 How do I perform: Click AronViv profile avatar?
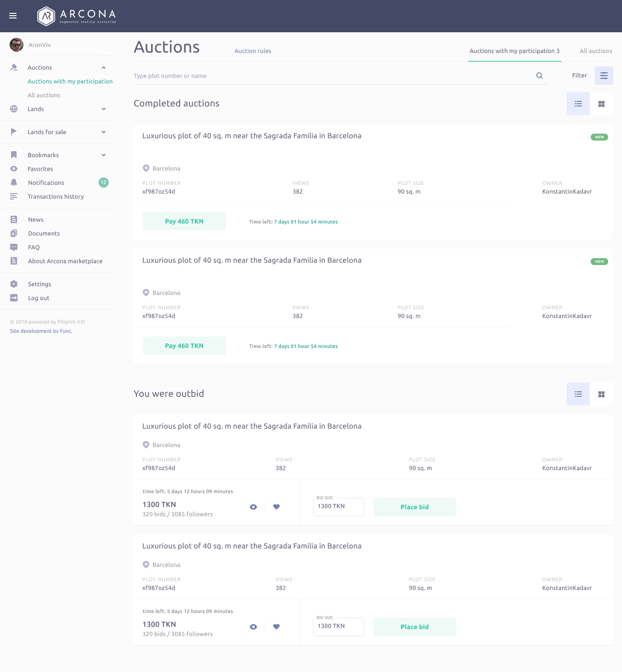click(17, 45)
